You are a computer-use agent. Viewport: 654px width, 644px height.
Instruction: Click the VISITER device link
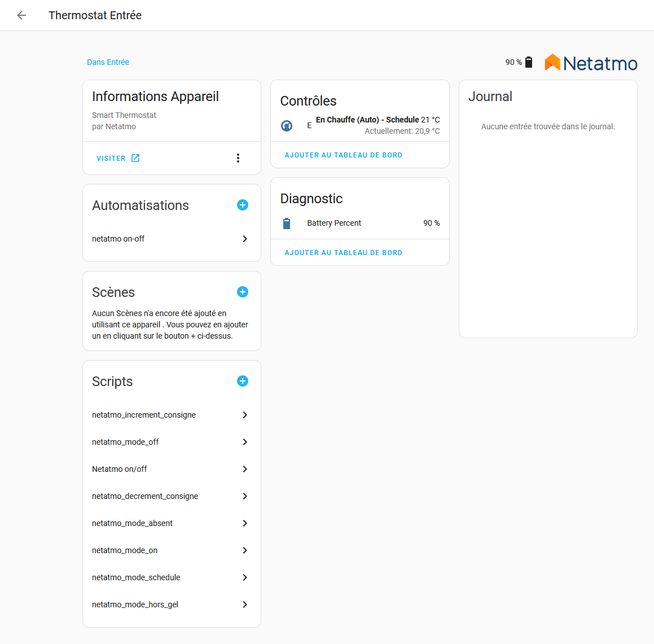[118, 158]
